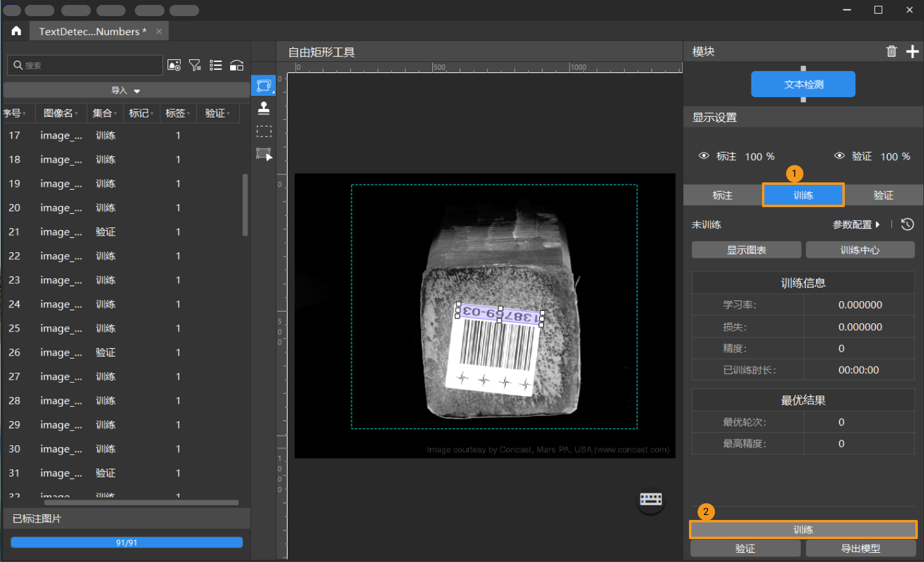
Task: Open 训练中心 training center
Action: pyautogui.click(x=860, y=250)
